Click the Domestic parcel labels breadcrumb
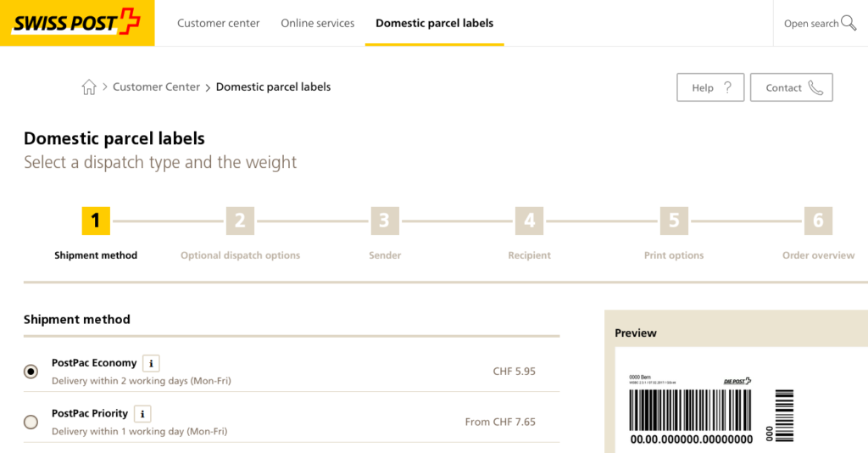 (274, 87)
